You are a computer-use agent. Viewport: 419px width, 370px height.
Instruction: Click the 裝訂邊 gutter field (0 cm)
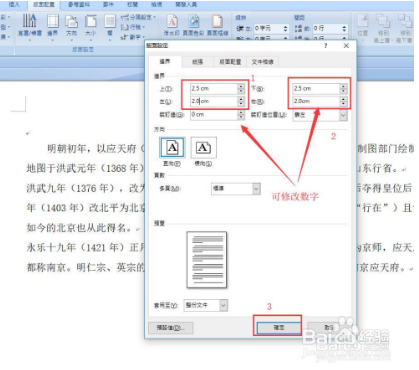point(214,115)
